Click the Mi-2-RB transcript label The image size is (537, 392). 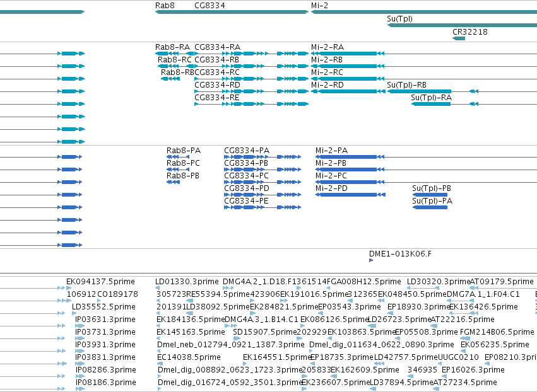tap(327, 60)
